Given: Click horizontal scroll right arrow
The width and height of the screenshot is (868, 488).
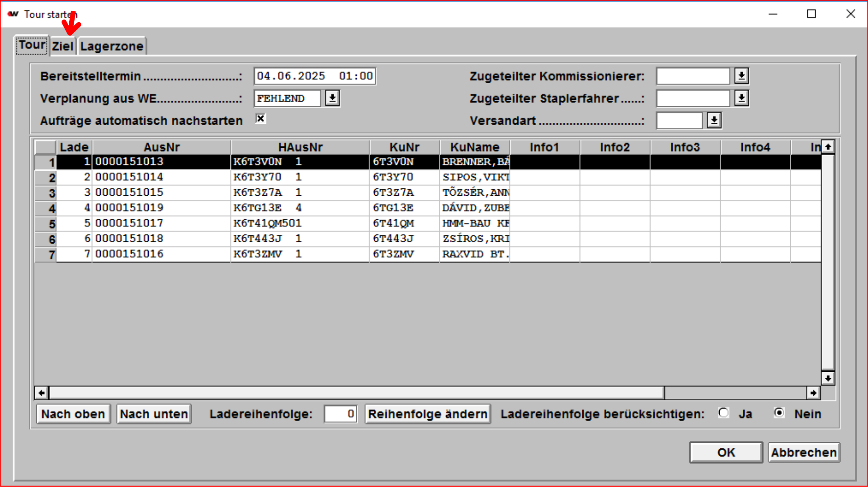Looking at the screenshot, I should [813, 393].
